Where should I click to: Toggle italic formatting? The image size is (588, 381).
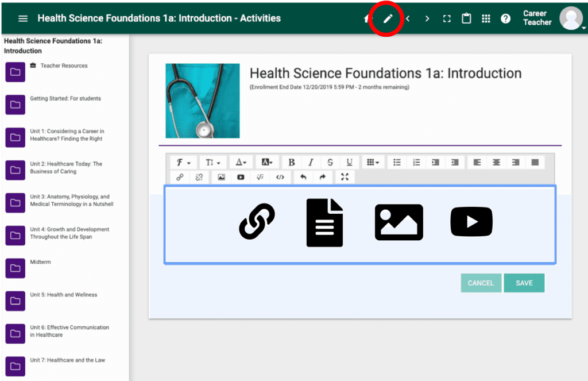pyautogui.click(x=311, y=163)
